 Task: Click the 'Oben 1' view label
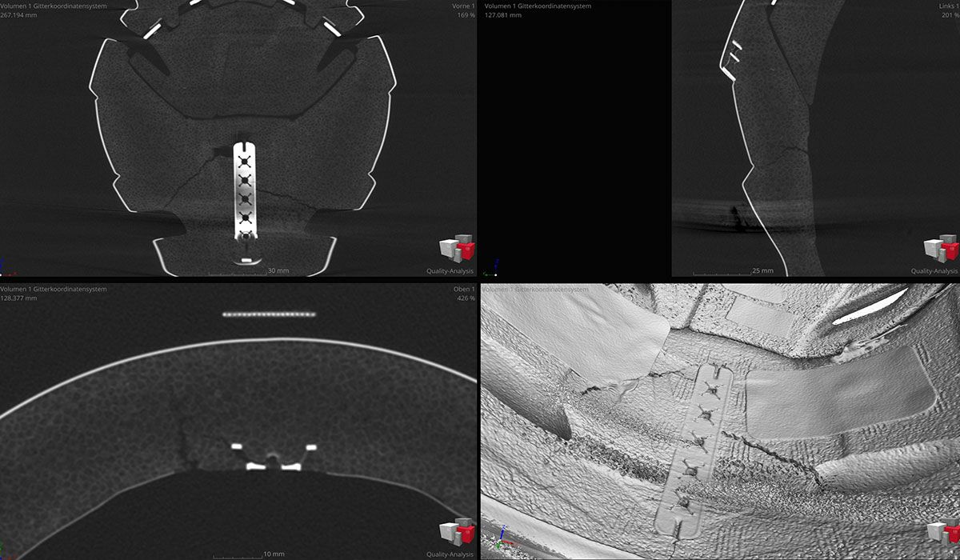pos(463,289)
